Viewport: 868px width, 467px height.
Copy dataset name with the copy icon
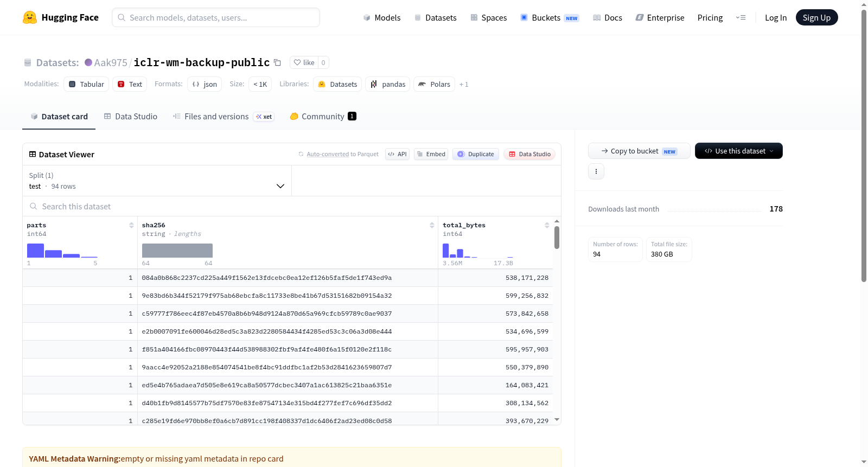(277, 62)
